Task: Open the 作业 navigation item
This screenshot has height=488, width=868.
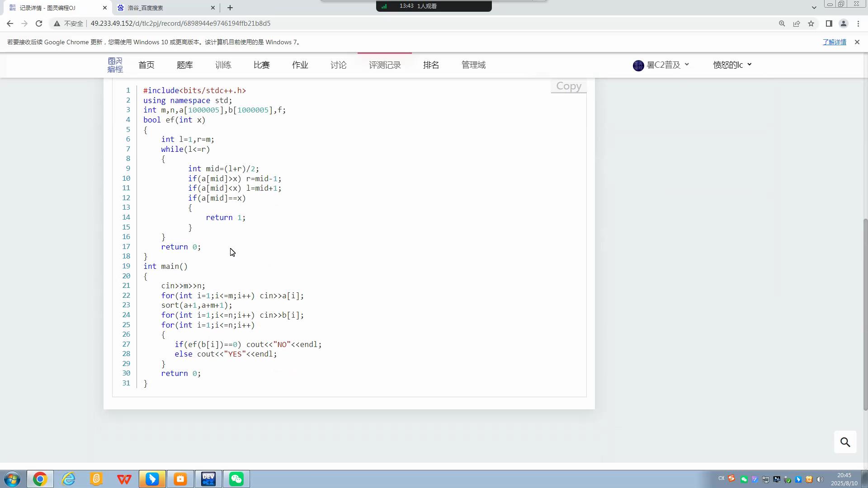Action: click(x=300, y=65)
